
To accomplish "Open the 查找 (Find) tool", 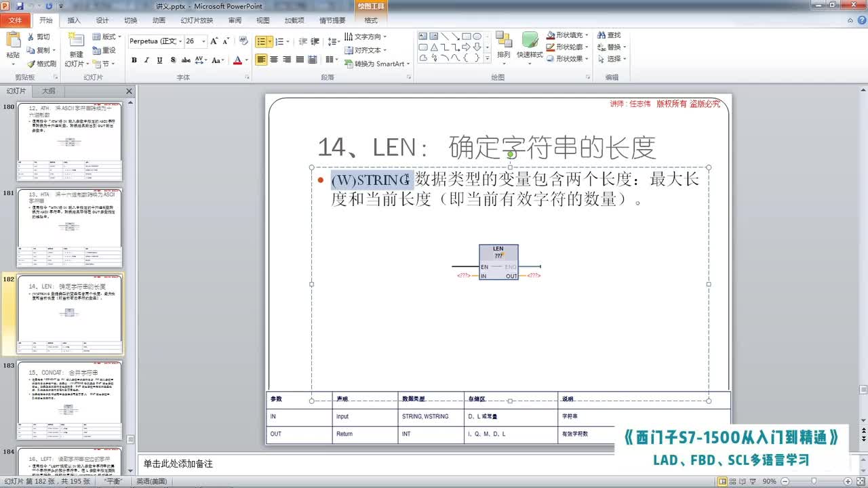I will click(608, 35).
